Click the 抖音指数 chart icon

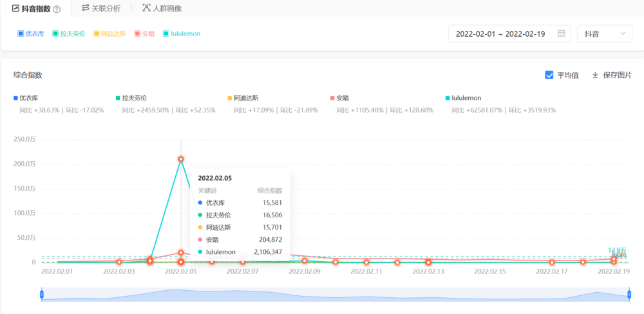click(x=15, y=8)
